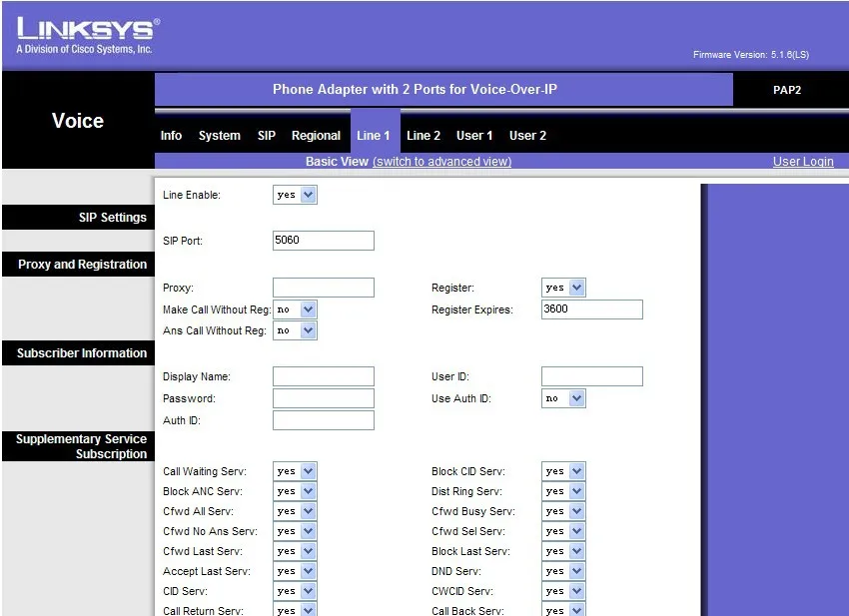
Task: Click the Linksys logo
Action: [88, 36]
